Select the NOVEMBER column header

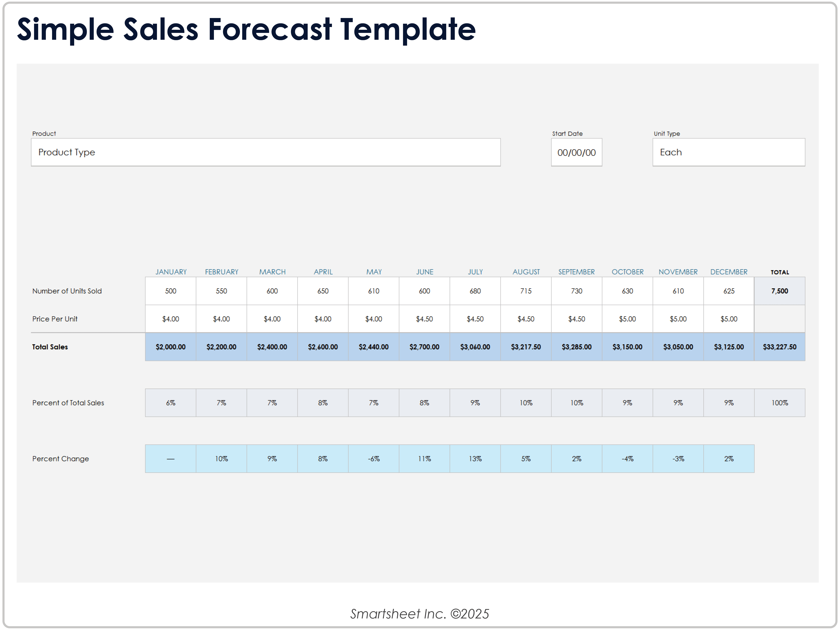tap(678, 272)
